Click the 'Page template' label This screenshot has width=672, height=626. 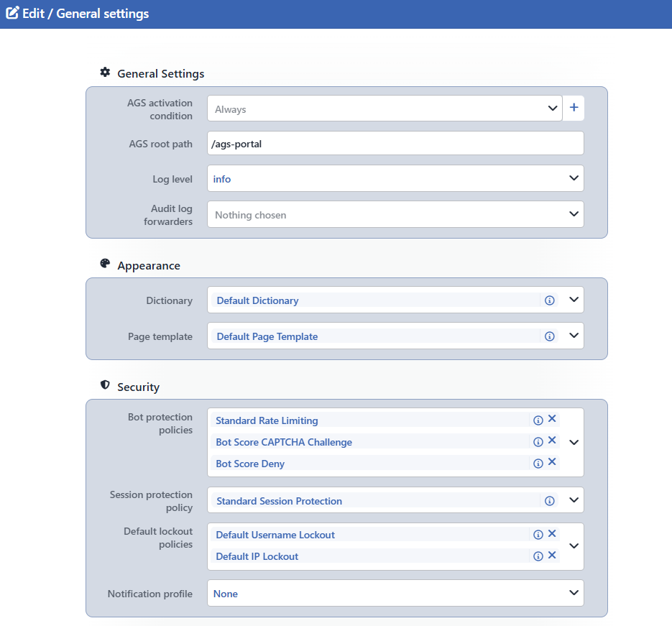coord(160,336)
